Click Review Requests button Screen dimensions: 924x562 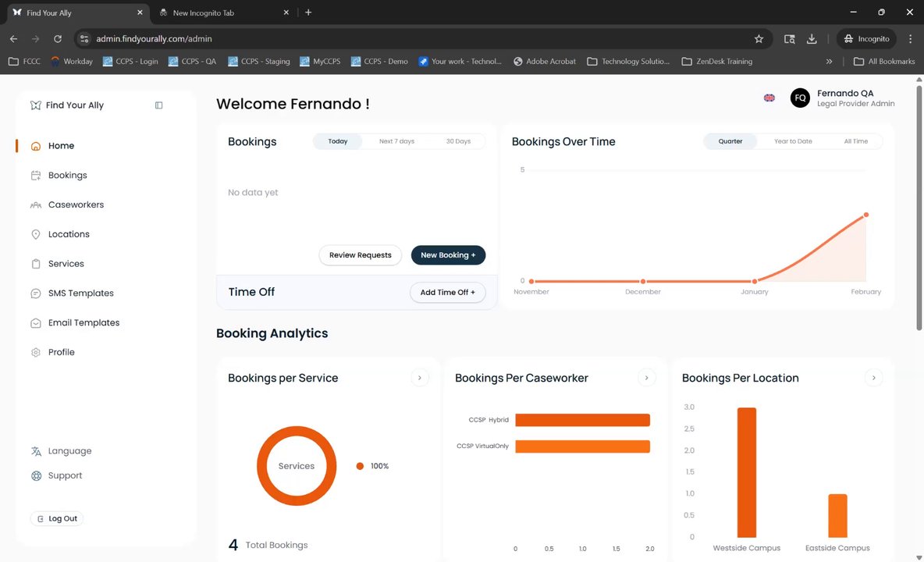[x=360, y=255]
